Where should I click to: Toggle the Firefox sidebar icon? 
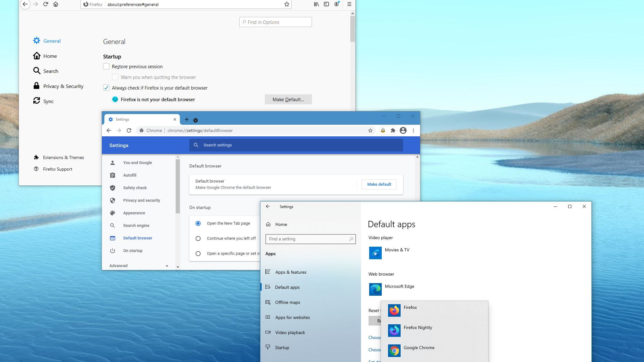326,4
